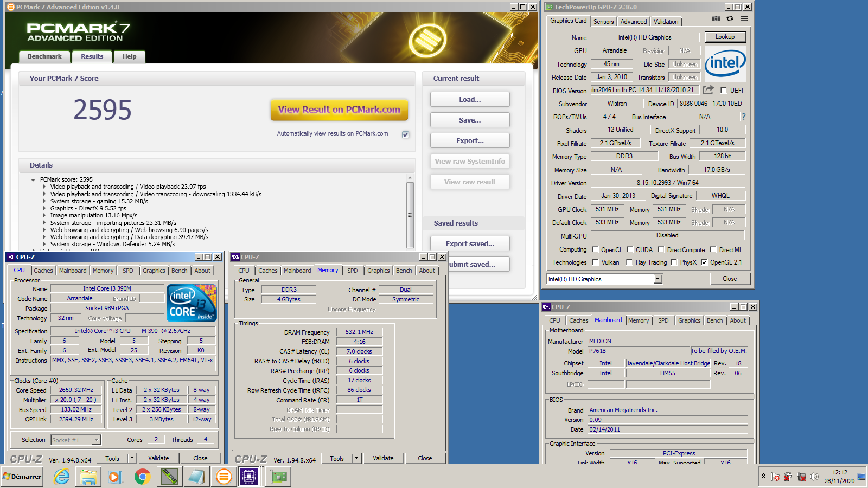This screenshot has height=488, width=868.
Task: Open Internet Explorer from the taskbar
Action: click(62, 477)
